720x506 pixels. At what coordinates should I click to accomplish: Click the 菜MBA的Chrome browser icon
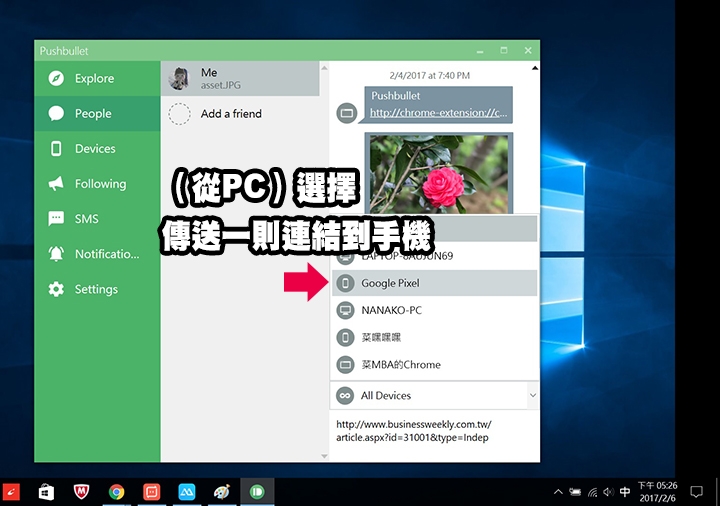tap(345, 365)
